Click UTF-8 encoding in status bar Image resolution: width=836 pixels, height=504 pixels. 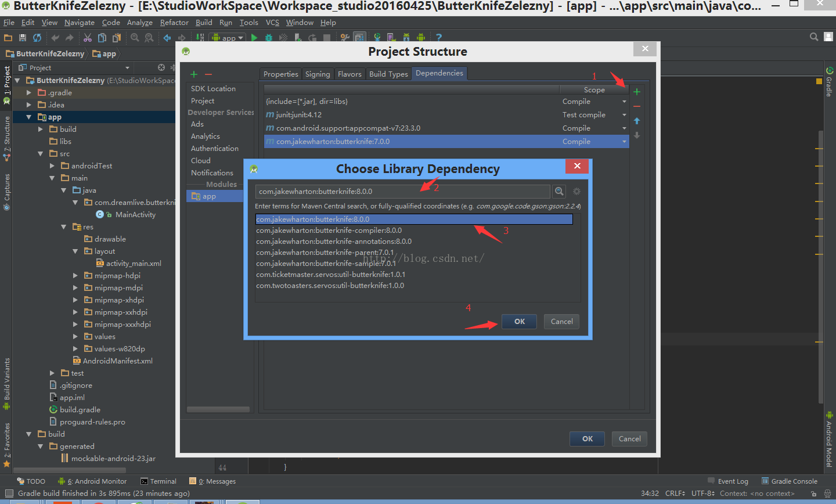tap(702, 494)
